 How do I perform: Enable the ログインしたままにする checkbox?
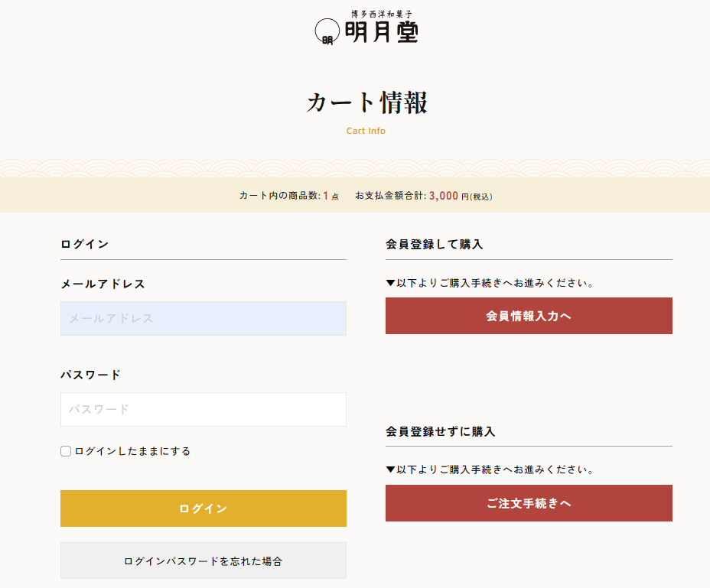pyautogui.click(x=66, y=451)
